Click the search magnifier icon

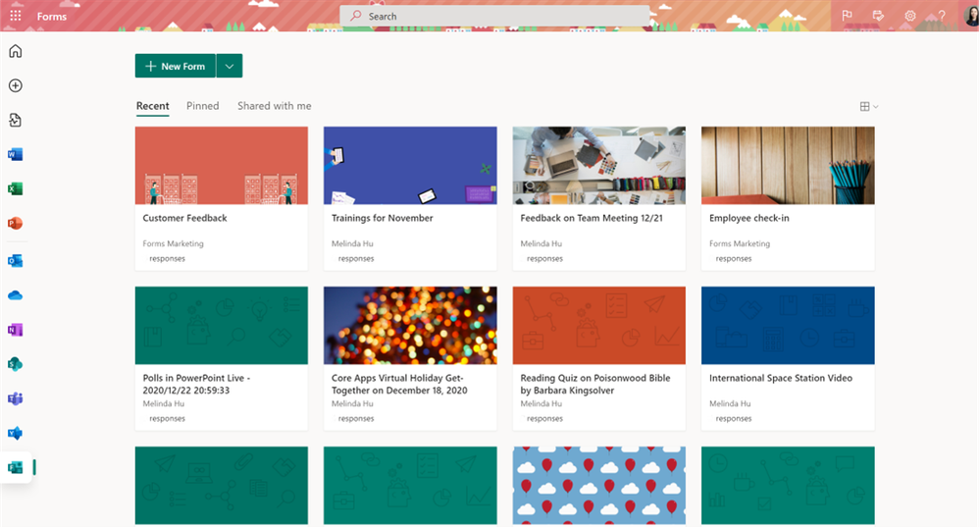[x=356, y=16]
